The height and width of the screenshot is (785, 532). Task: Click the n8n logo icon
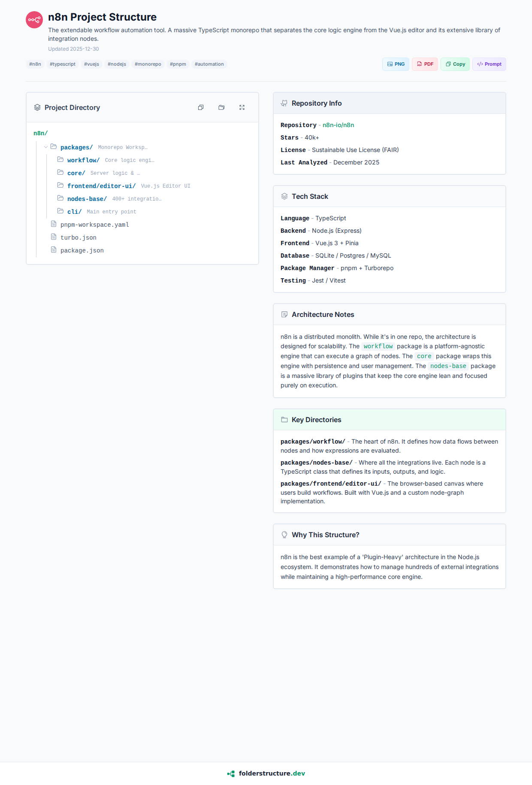pyautogui.click(x=34, y=20)
